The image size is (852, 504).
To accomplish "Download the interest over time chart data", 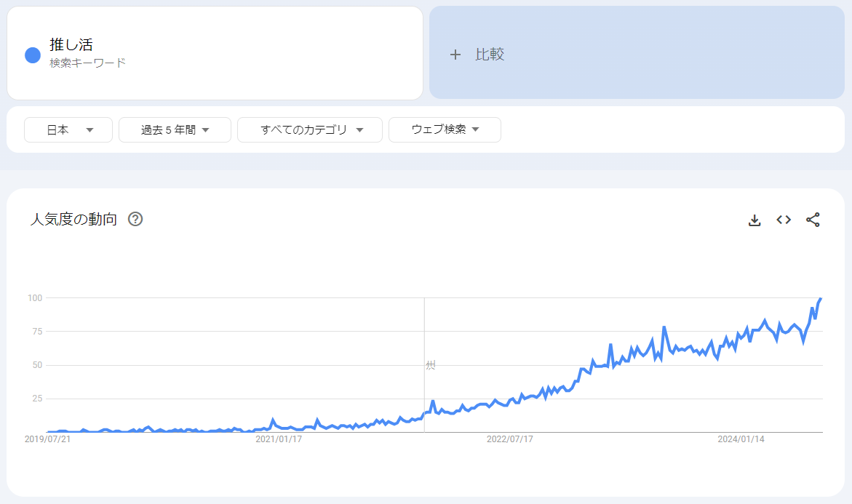I will [x=755, y=220].
